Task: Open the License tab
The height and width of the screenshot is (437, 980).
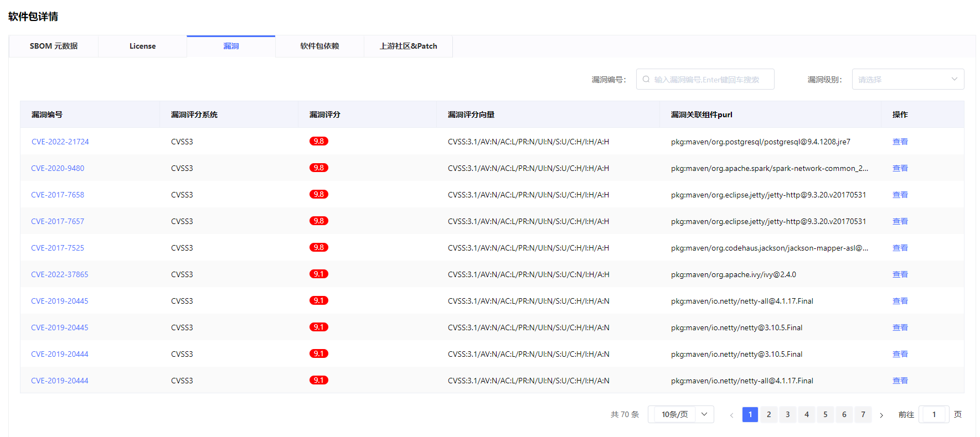Action: click(142, 46)
